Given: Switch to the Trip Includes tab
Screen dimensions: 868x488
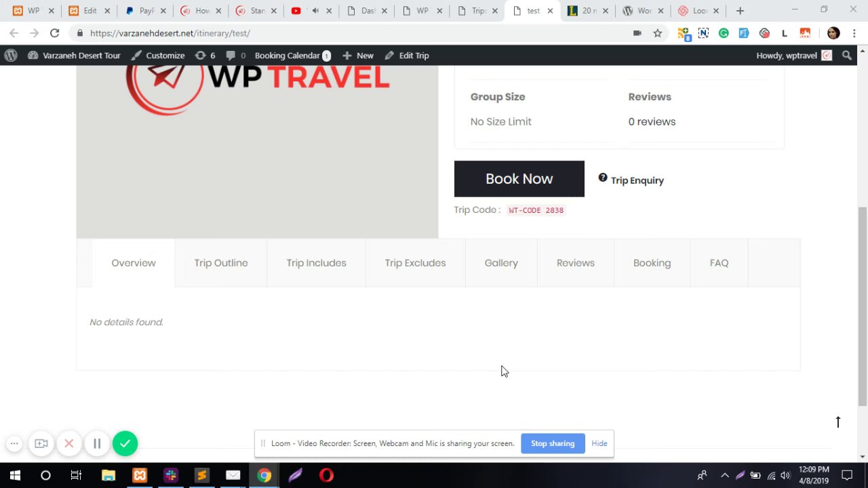Looking at the screenshot, I should click(x=316, y=263).
